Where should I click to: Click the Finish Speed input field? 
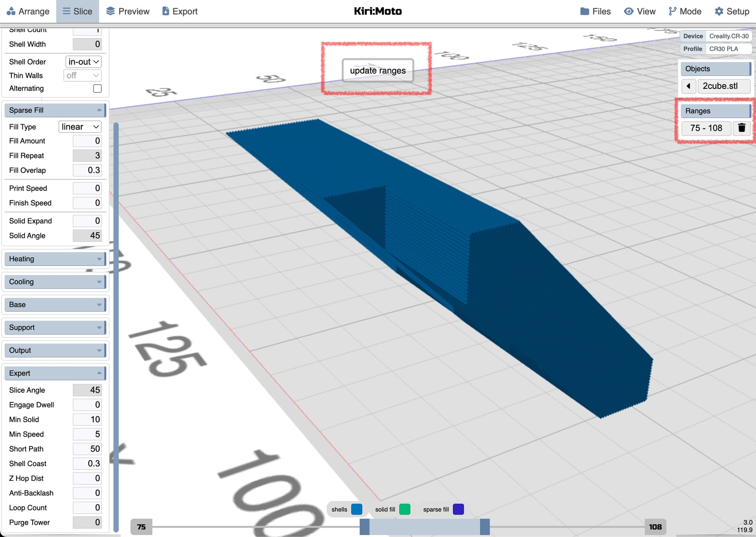click(87, 203)
